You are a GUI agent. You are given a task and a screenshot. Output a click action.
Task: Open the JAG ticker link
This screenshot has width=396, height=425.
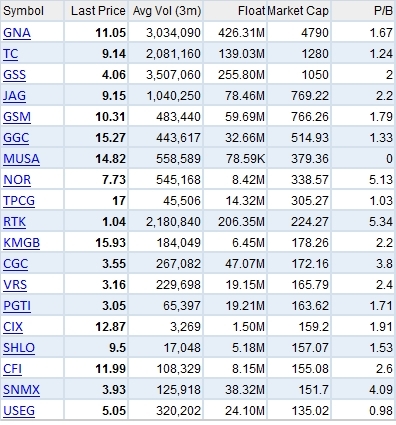point(14,96)
